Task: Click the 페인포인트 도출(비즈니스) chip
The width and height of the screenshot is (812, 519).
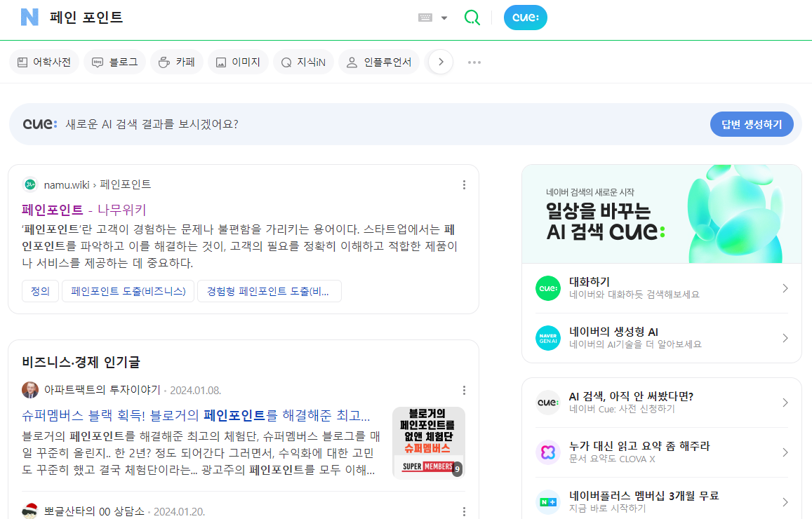Action: point(128,291)
